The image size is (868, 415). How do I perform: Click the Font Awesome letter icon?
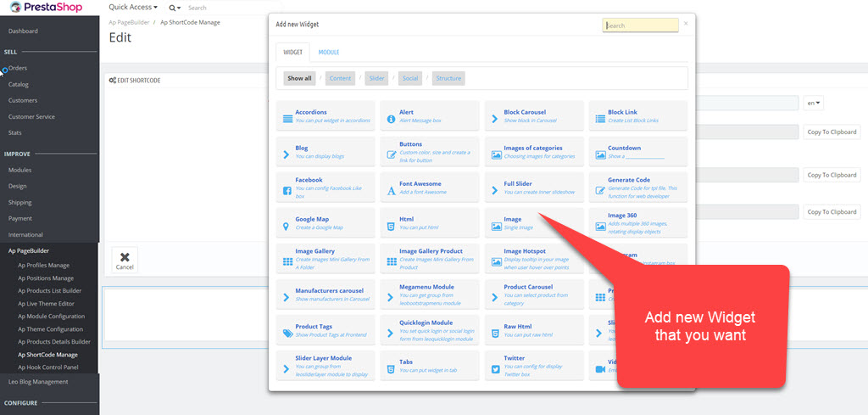point(391,191)
